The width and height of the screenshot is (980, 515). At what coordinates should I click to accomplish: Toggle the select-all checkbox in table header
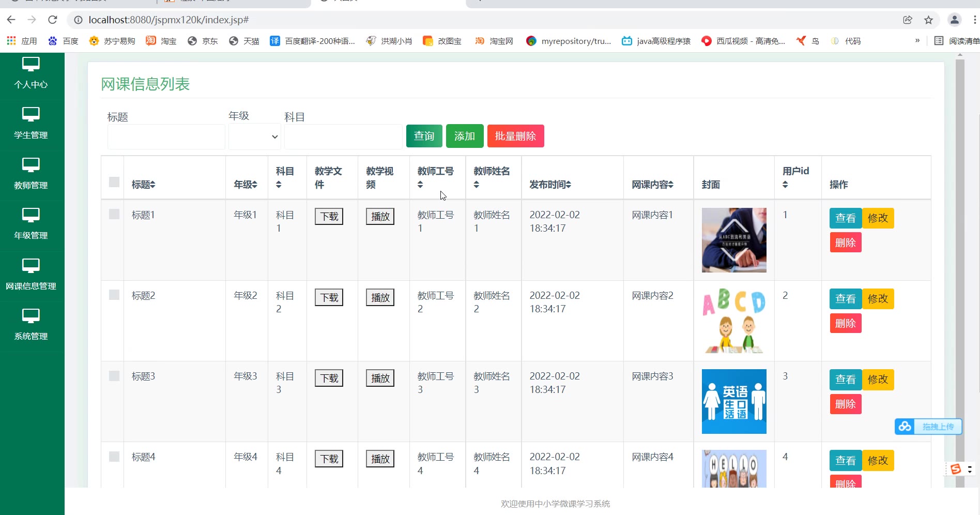114,182
